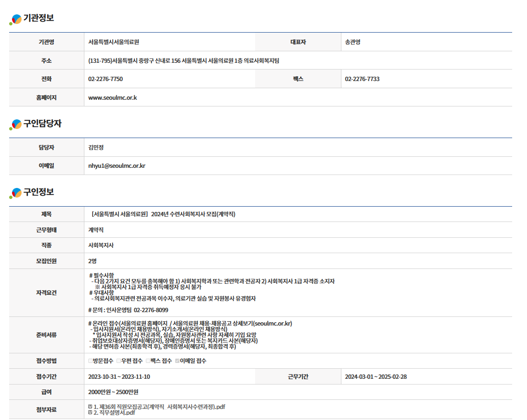
Task: Check the 방문접수 checkbox
Action: coord(90,361)
